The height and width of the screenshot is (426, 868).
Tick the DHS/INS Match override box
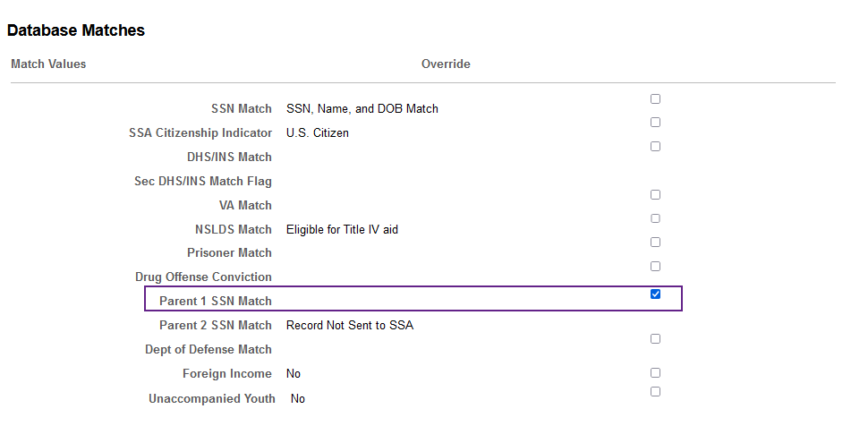(655, 147)
